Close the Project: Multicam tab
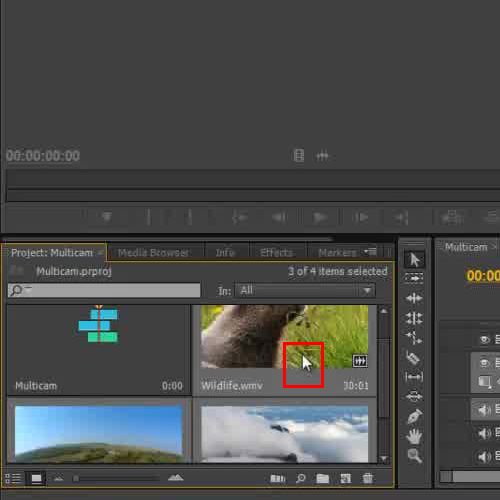The width and height of the screenshot is (500, 500). 100,252
